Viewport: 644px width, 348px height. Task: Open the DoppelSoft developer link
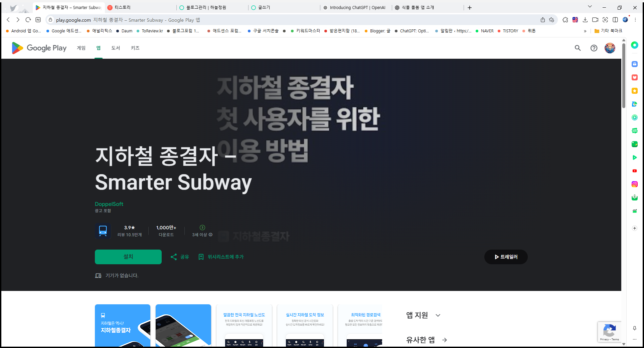109,204
